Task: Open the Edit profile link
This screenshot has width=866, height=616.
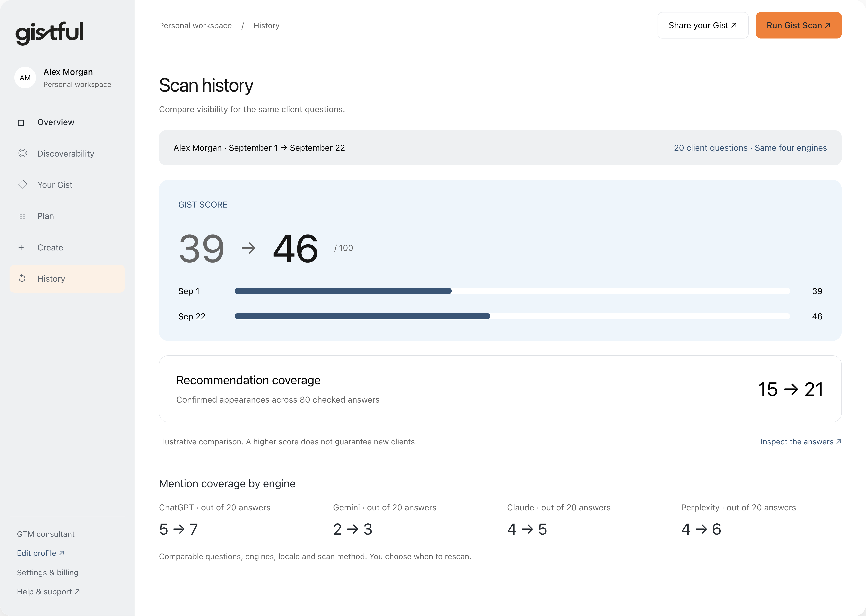Action: click(41, 553)
